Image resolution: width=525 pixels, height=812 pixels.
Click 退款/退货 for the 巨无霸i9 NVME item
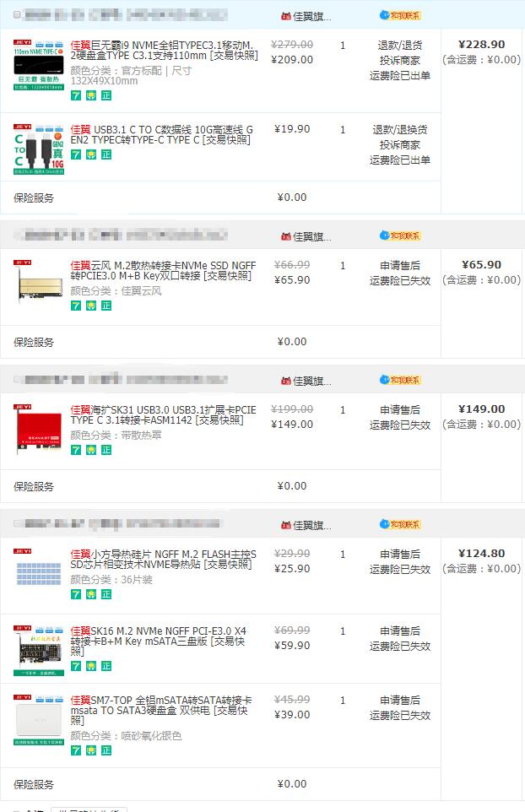point(400,46)
